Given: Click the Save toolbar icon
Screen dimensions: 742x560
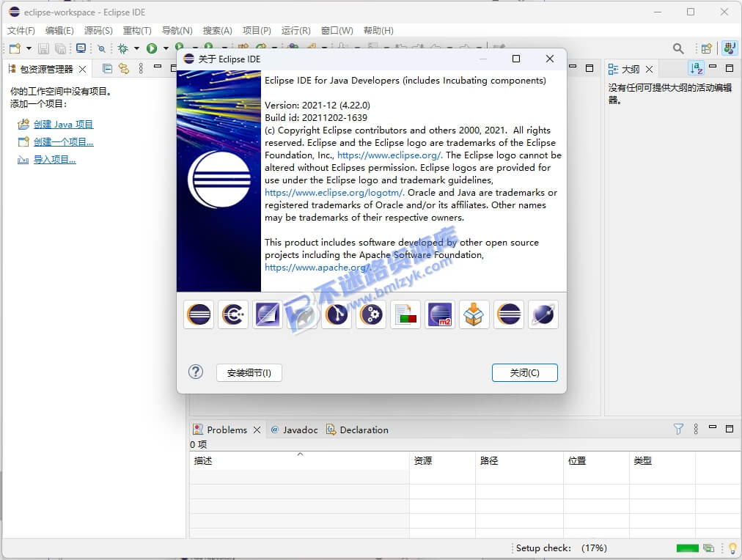Looking at the screenshot, I should click(43, 48).
